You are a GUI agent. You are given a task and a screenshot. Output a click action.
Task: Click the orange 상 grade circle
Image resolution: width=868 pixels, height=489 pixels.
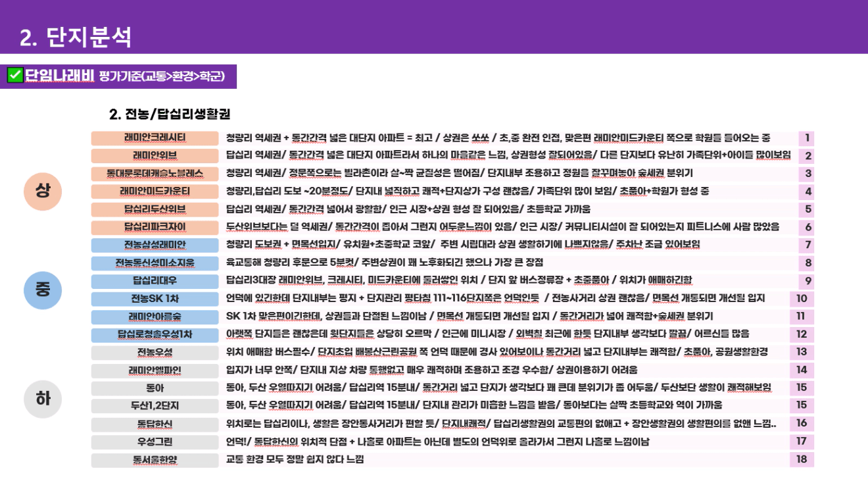(43, 191)
